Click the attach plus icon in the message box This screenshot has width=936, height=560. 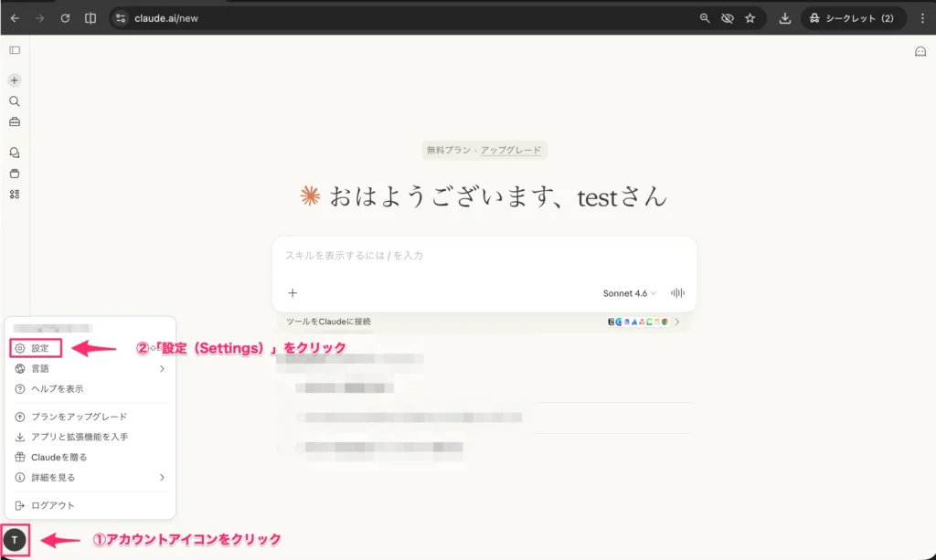[292, 292]
